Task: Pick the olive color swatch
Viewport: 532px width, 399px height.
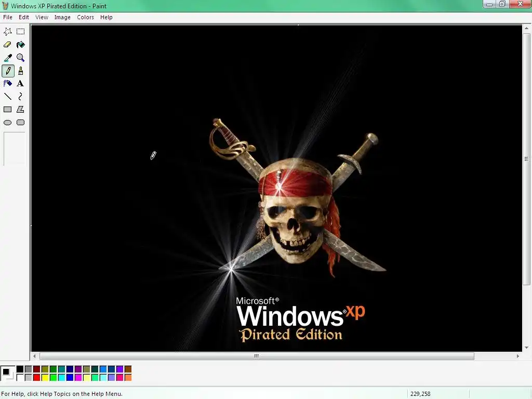Action: pos(45,369)
